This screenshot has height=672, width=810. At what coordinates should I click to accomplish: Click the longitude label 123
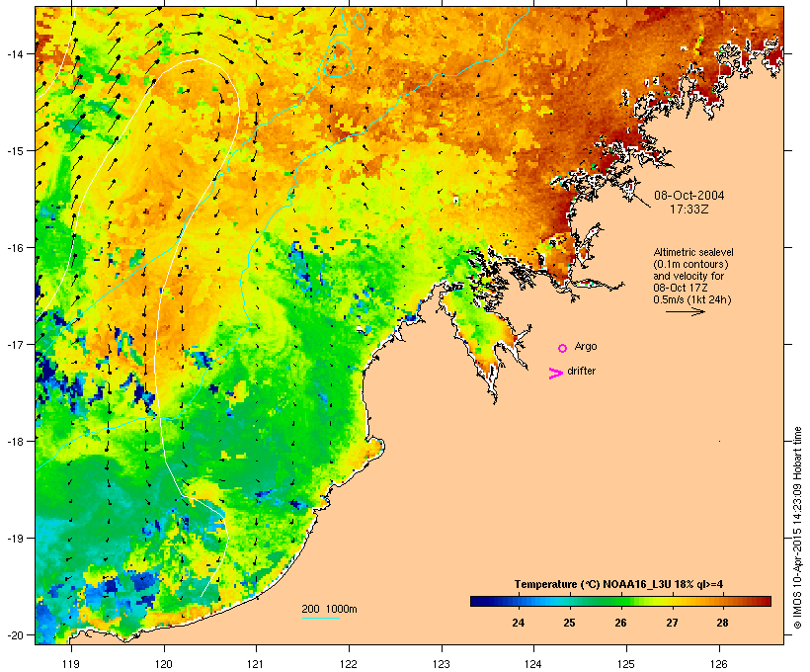pyautogui.click(x=442, y=664)
